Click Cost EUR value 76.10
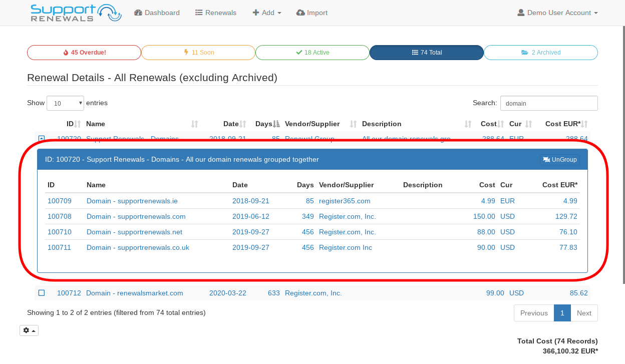Viewport: 625px width, 364px height. pos(568,232)
